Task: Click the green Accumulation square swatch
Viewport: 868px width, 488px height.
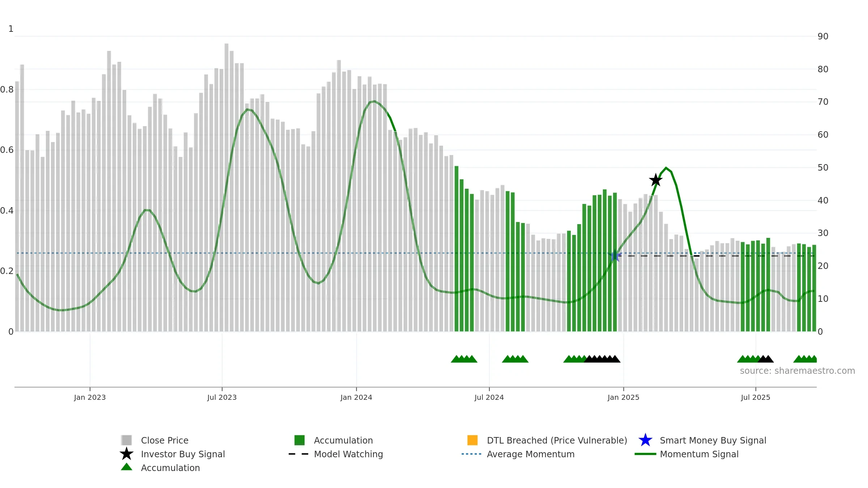Action: point(299,440)
